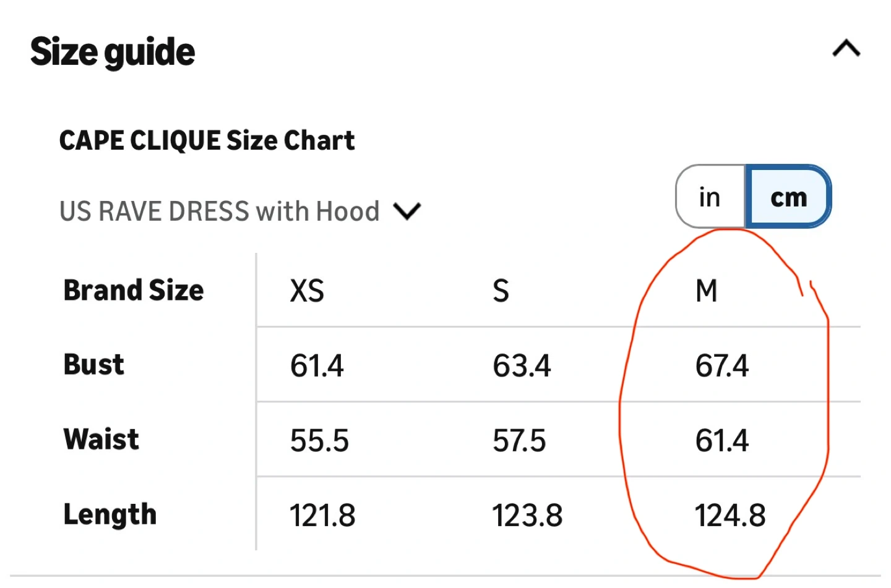Click the CAPE CLIQUE Size Chart title

click(x=207, y=140)
